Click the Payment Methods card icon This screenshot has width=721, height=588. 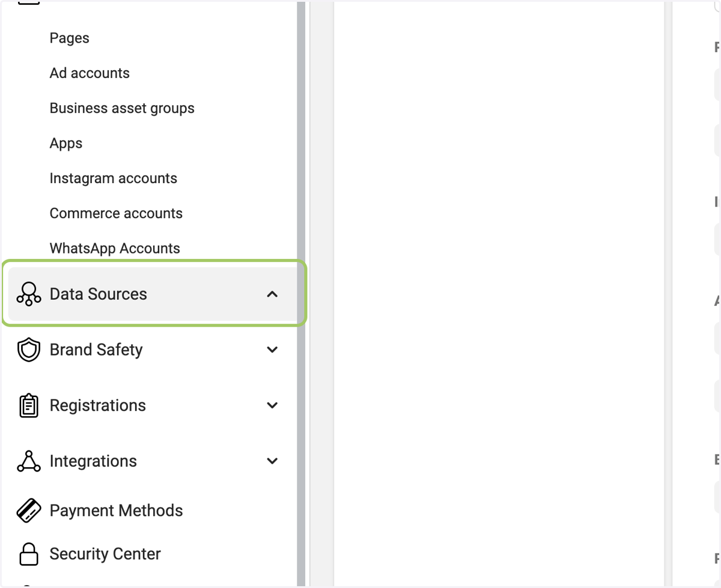[29, 511]
